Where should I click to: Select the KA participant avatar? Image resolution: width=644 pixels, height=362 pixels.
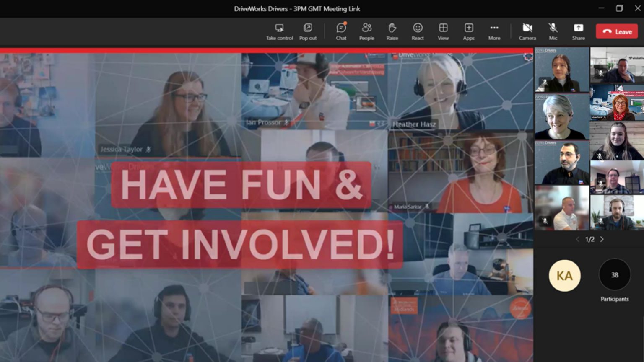564,275
